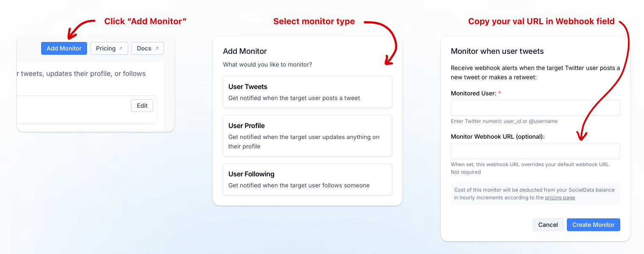Select the User Tweets monitor type

307,92
